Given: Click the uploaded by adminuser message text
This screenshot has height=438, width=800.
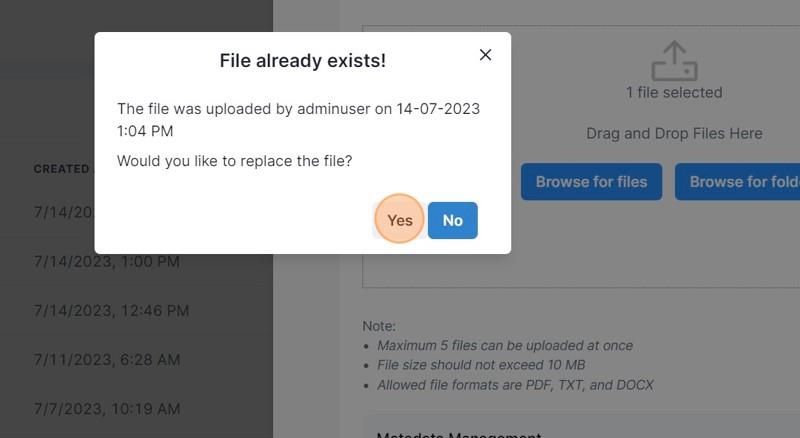Looking at the screenshot, I should pos(298,119).
